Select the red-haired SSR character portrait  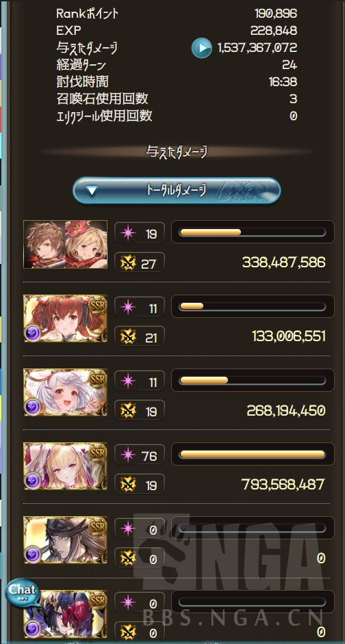(66, 319)
